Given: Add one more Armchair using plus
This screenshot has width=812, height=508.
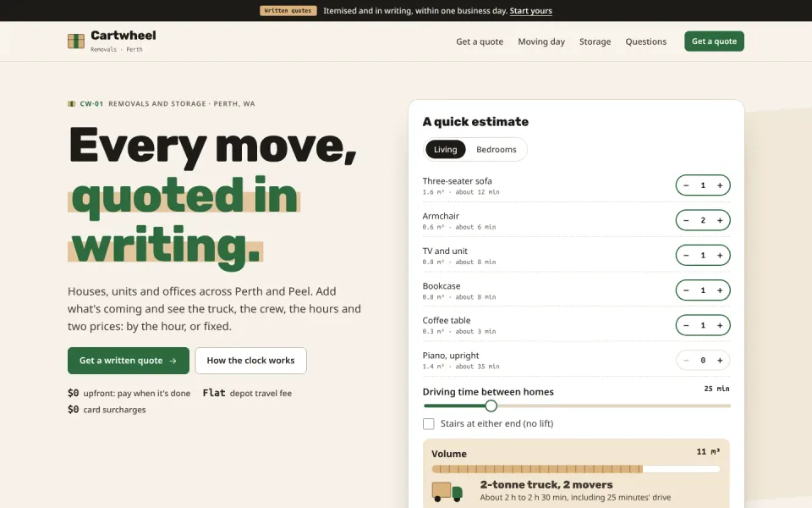Looking at the screenshot, I should coord(720,220).
